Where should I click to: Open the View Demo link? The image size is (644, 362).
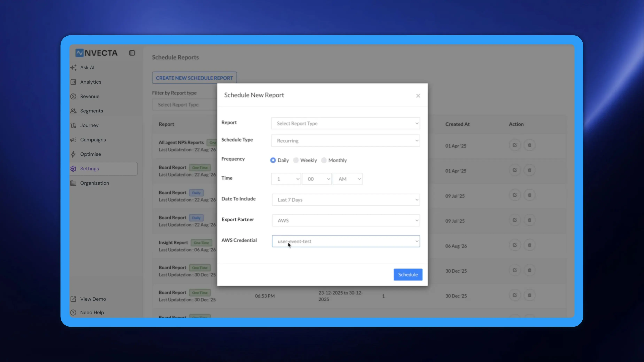[93, 299]
